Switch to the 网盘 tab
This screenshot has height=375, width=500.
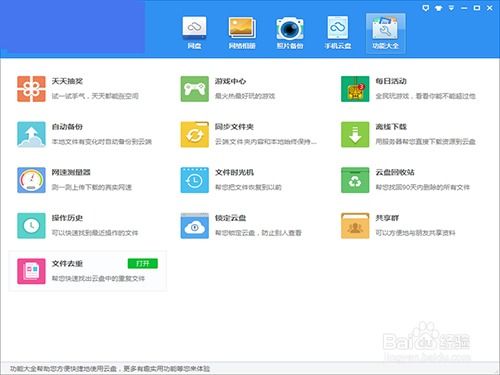click(x=194, y=33)
